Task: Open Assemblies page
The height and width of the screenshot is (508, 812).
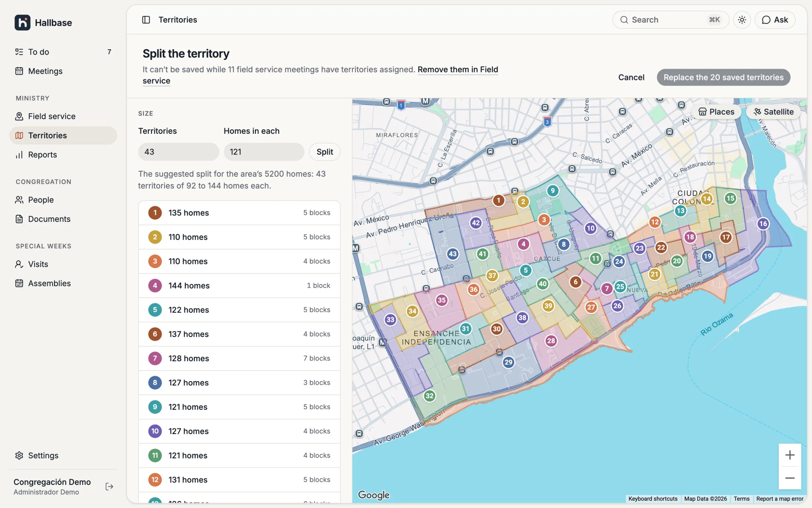Action: (63, 283)
